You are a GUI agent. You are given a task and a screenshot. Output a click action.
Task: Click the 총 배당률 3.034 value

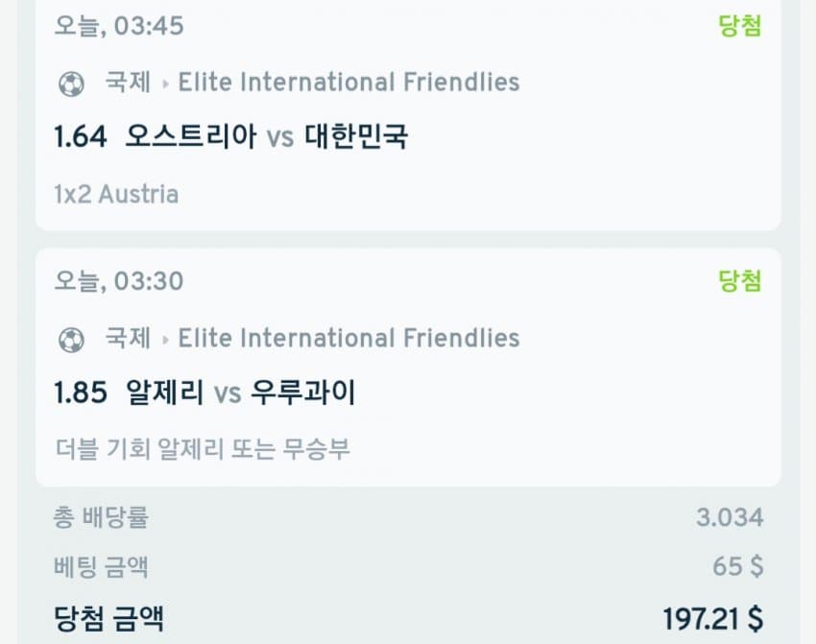coord(730,518)
